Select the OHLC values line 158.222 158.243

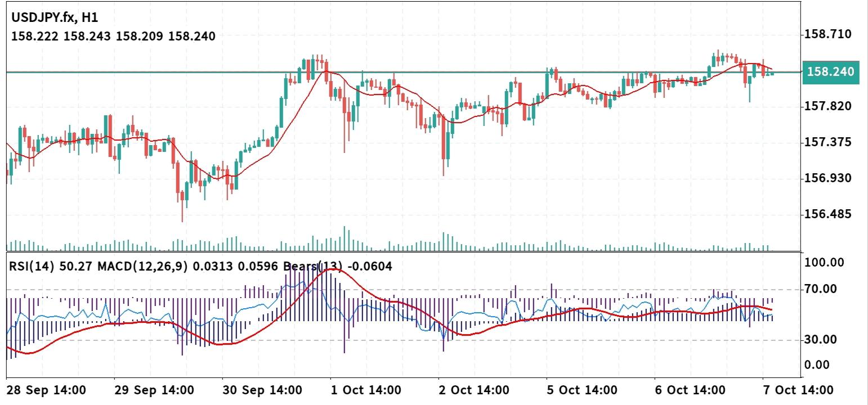point(113,37)
